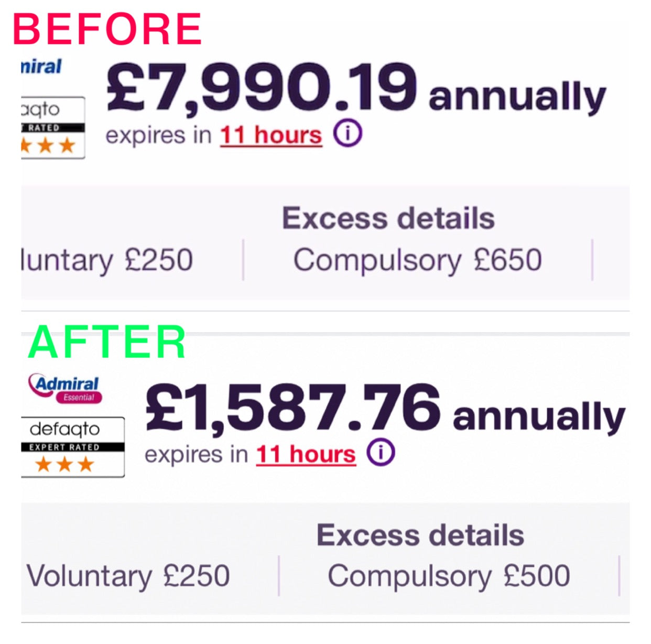651x644 pixels.
Task: Click the Admiral Essential logo
Action: pyautogui.click(x=67, y=389)
